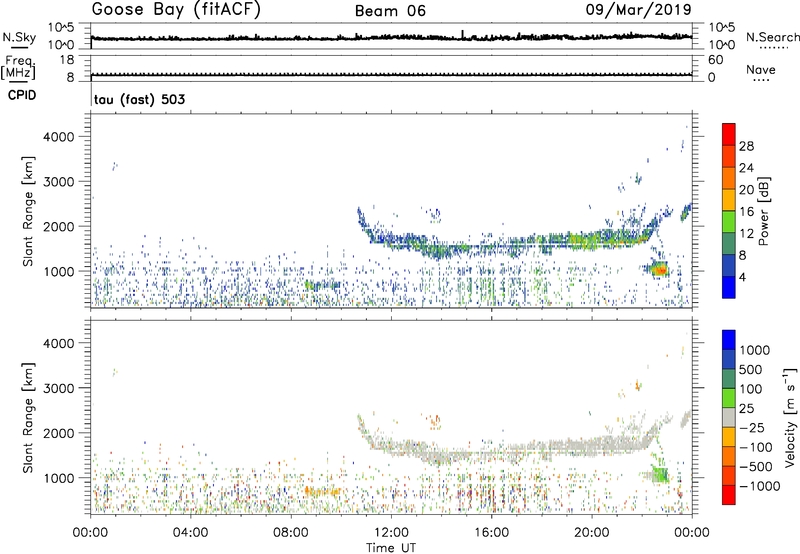Click the "Power [dB]" colorbar title
The width and height of the screenshot is (800, 554).
coord(763,211)
